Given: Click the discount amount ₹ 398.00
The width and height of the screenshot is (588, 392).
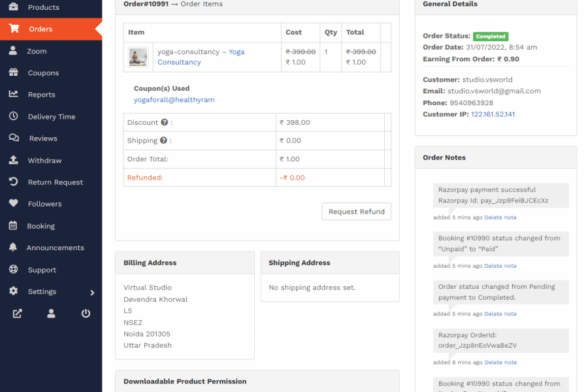Looking at the screenshot, I should (295, 123).
